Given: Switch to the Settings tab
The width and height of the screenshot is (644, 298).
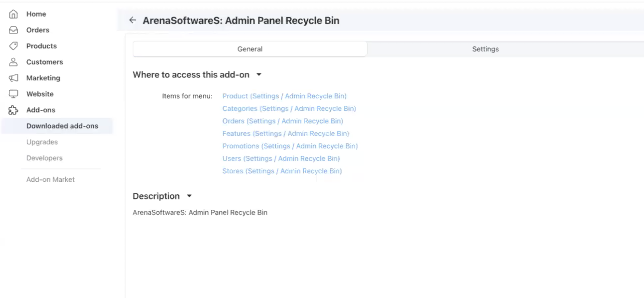Looking at the screenshot, I should tap(485, 49).
